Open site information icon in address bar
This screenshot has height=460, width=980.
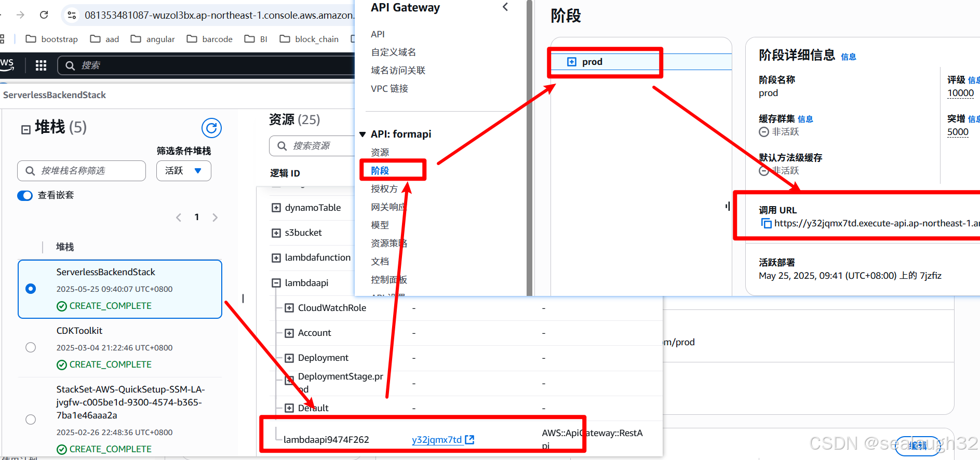click(72, 15)
